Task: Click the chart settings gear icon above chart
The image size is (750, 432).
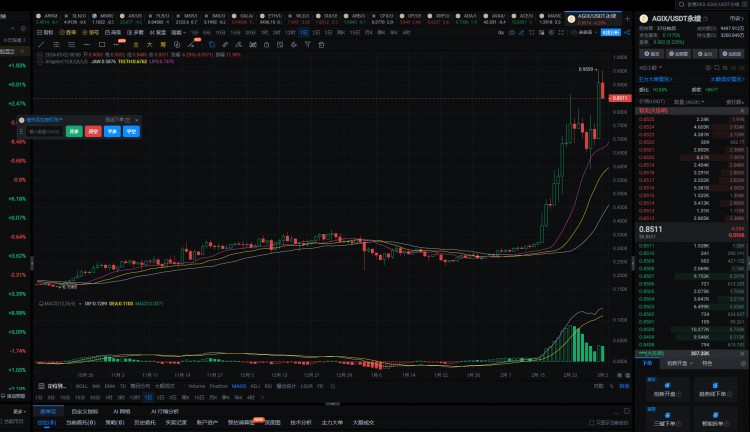Action: (x=551, y=33)
